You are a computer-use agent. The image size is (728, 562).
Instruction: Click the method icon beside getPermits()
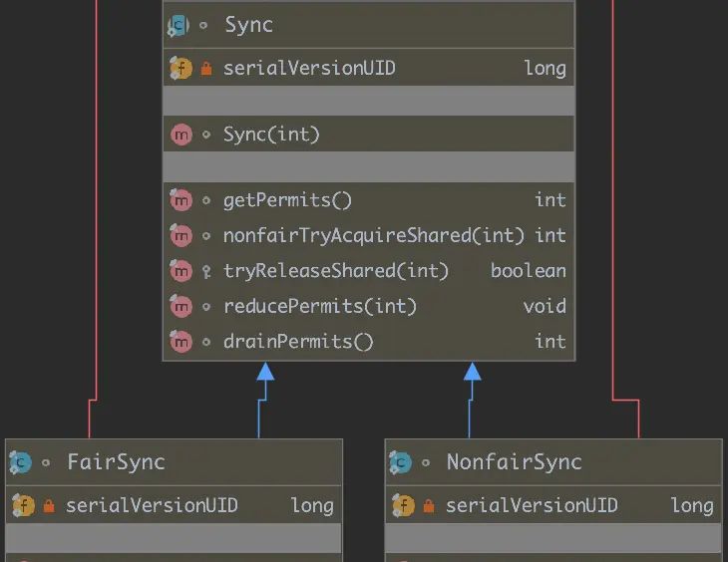181,200
